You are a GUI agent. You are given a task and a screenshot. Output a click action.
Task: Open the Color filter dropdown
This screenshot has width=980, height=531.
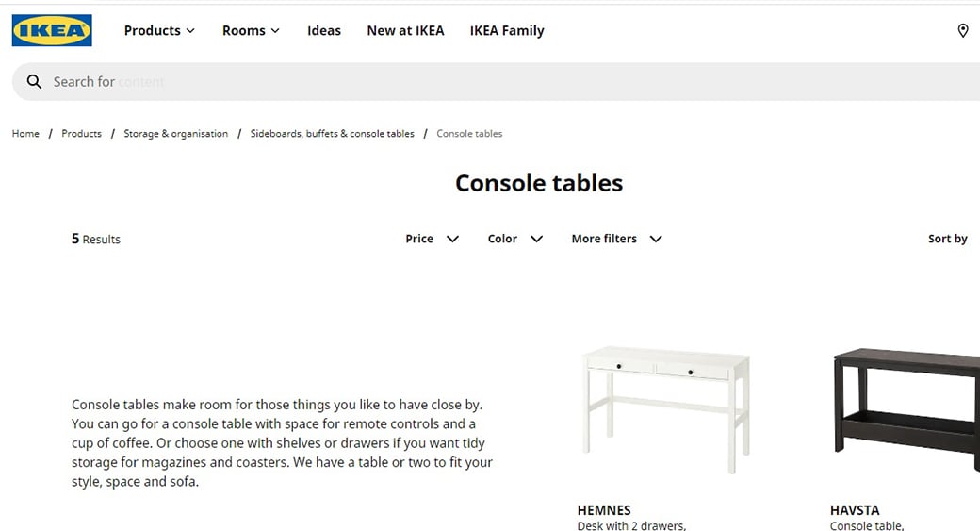[x=514, y=239]
